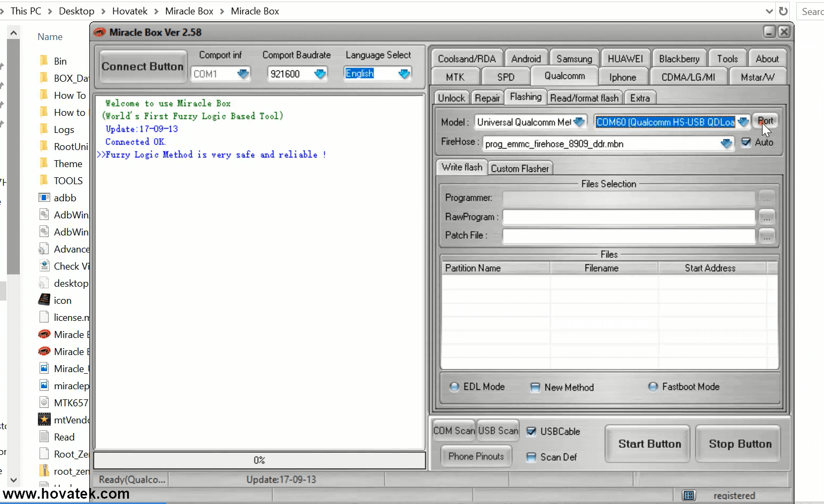
Task: Click browse button next to RawProgram field
Action: (x=767, y=217)
